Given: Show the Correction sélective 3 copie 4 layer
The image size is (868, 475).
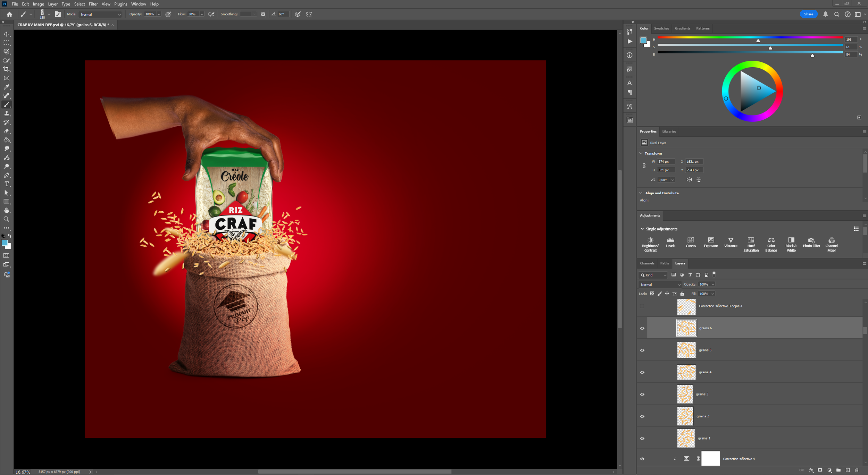Looking at the screenshot, I should tap(642, 306).
